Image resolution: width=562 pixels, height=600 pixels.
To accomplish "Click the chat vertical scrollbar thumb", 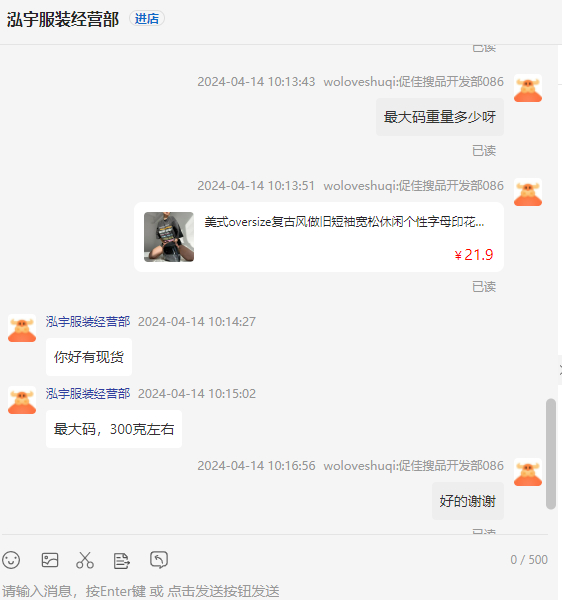I will tap(551, 454).
